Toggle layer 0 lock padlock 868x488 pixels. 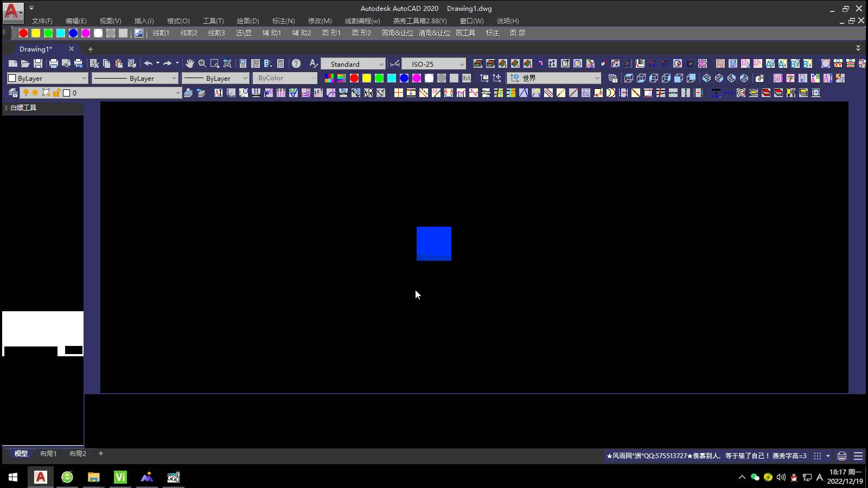(56, 93)
